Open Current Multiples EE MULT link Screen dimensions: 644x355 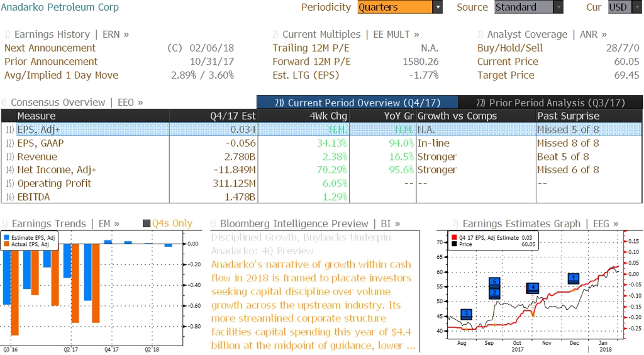pos(351,35)
